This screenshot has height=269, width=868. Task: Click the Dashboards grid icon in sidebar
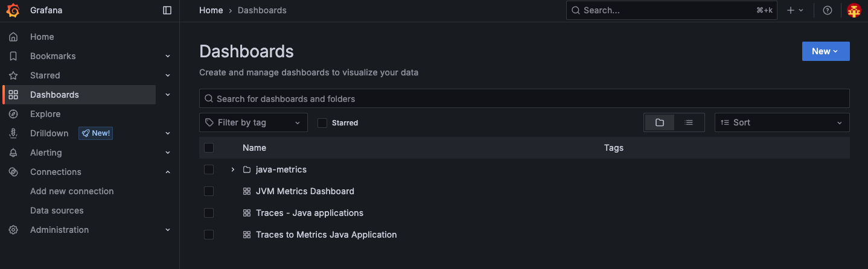coord(13,95)
